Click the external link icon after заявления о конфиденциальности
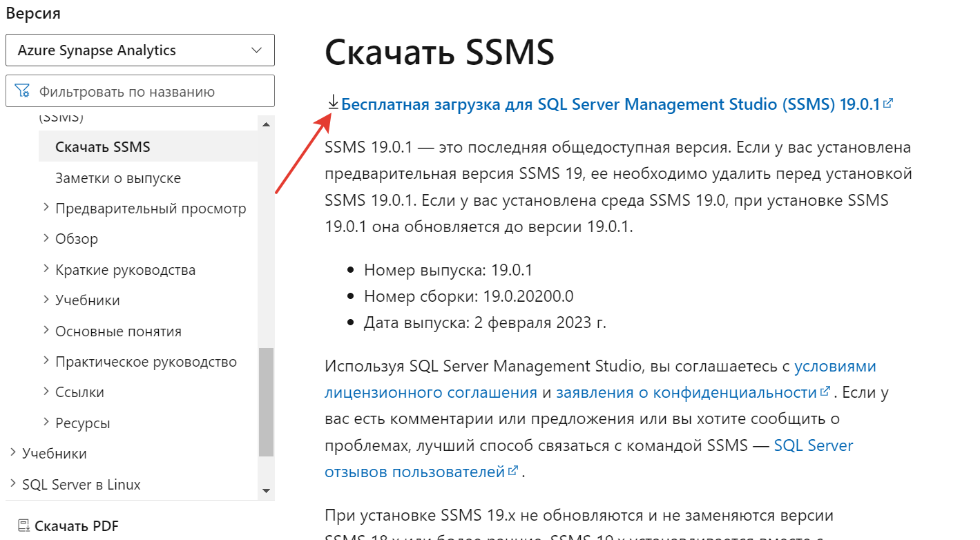 pos(826,390)
